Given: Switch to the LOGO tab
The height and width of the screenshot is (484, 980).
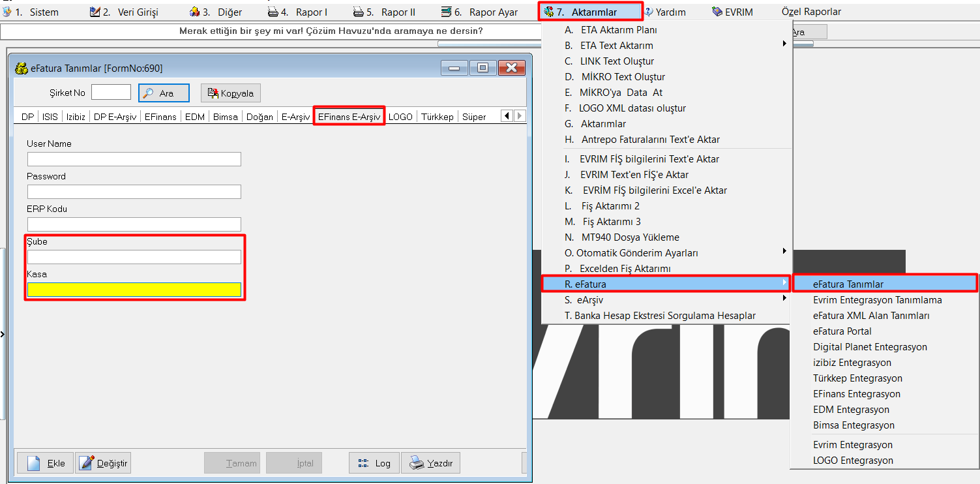Looking at the screenshot, I should tap(400, 117).
